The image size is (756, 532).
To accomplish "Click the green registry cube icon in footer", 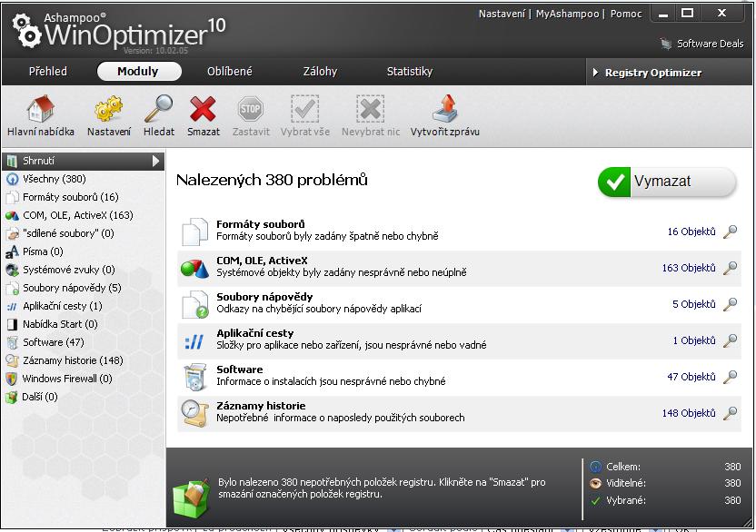I will pyautogui.click(x=192, y=498).
